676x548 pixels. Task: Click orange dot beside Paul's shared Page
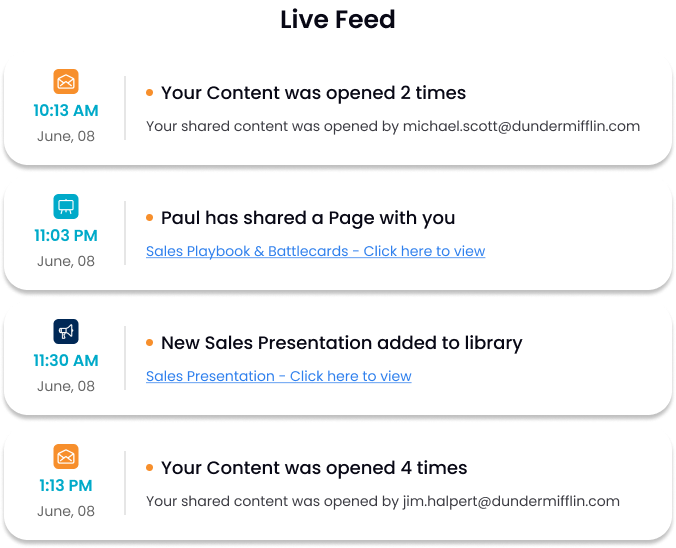[149, 218]
